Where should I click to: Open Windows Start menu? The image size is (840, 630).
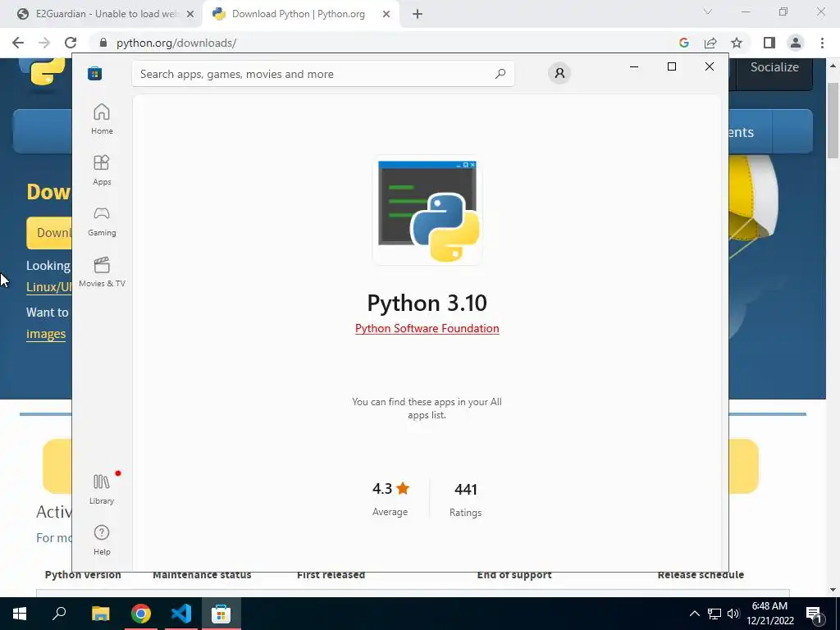point(20,614)
